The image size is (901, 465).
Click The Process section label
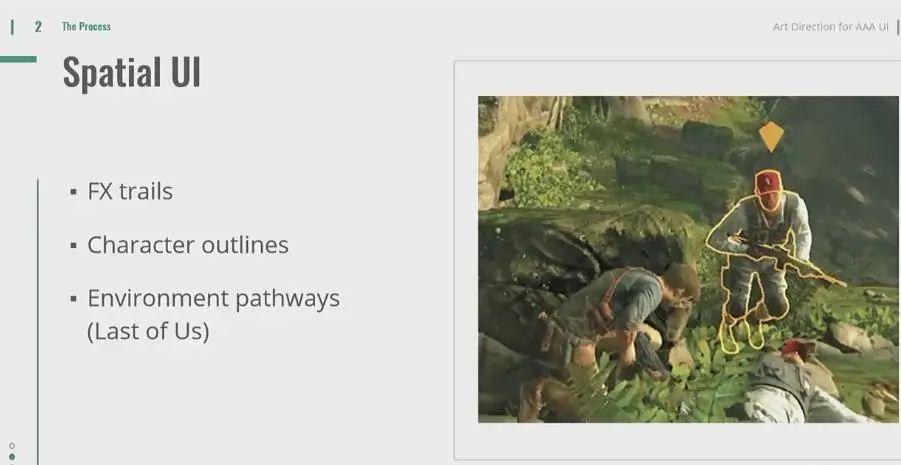pos(86,26)
